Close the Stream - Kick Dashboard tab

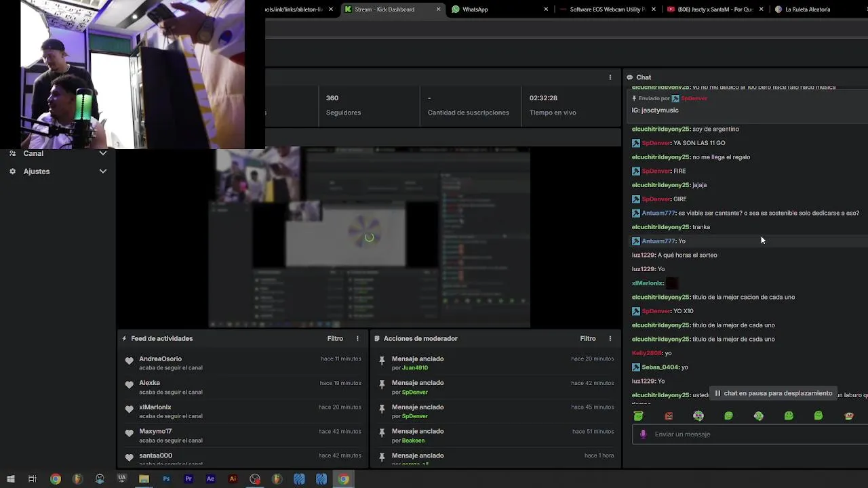pyautogui.click(x=438, y=9)
